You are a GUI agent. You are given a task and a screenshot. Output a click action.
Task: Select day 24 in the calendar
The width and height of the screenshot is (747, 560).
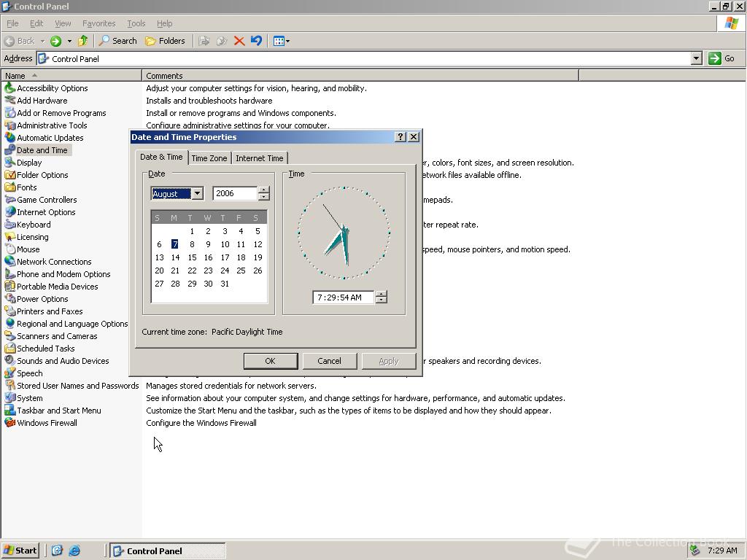pos(225,271)
